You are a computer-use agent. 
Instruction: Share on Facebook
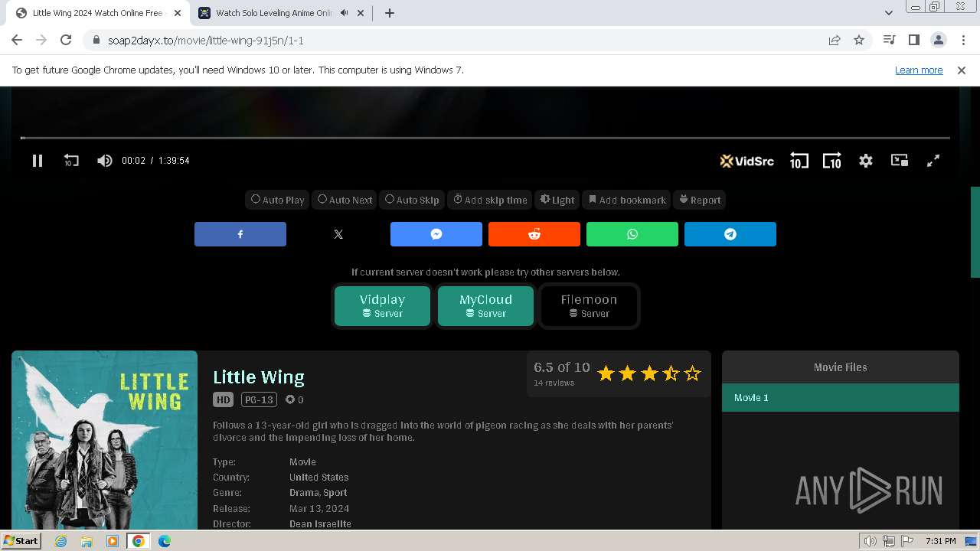240,234
